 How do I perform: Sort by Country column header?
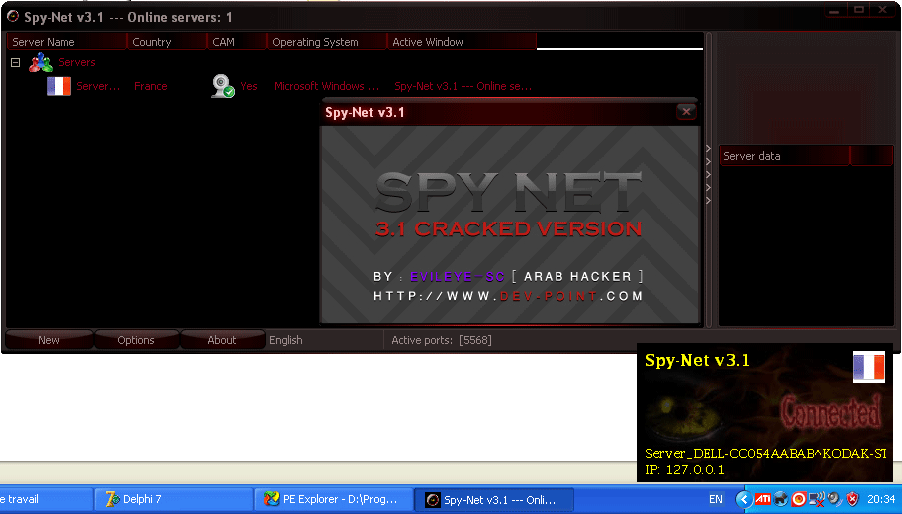[166, 42]
